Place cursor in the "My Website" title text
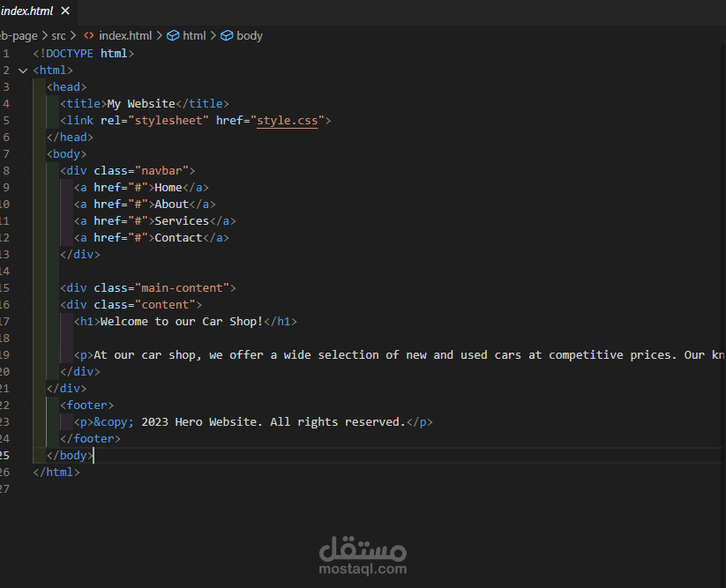 click(x=141, y=104)
